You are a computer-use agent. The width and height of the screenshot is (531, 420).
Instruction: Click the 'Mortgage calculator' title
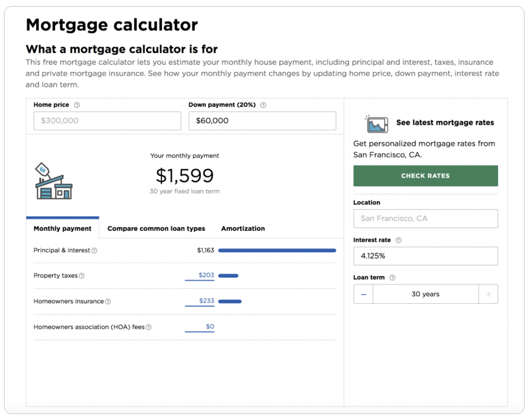tap(112, 25)
